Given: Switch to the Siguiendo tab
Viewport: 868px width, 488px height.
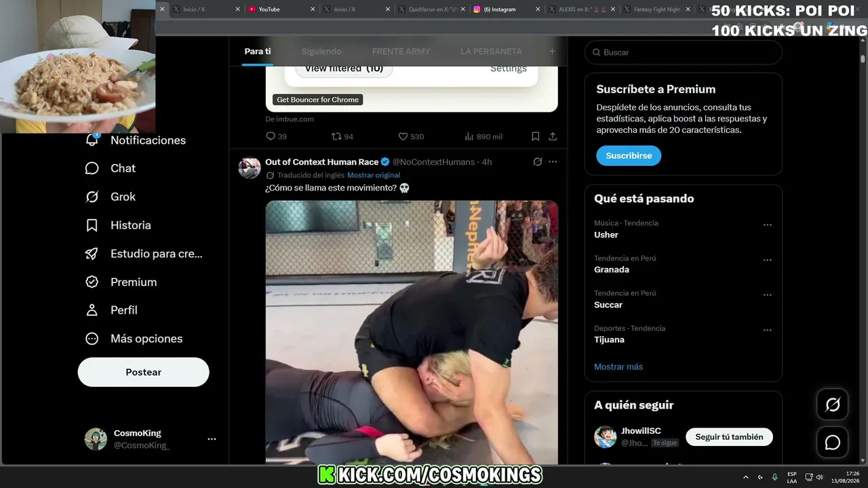Looking at the screenshot, I should (x=321, y=52).
